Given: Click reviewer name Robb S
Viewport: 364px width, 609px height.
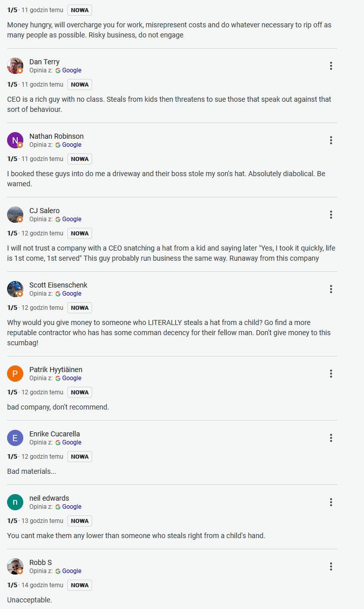Looking at the screenshot, I should (41, 562).
